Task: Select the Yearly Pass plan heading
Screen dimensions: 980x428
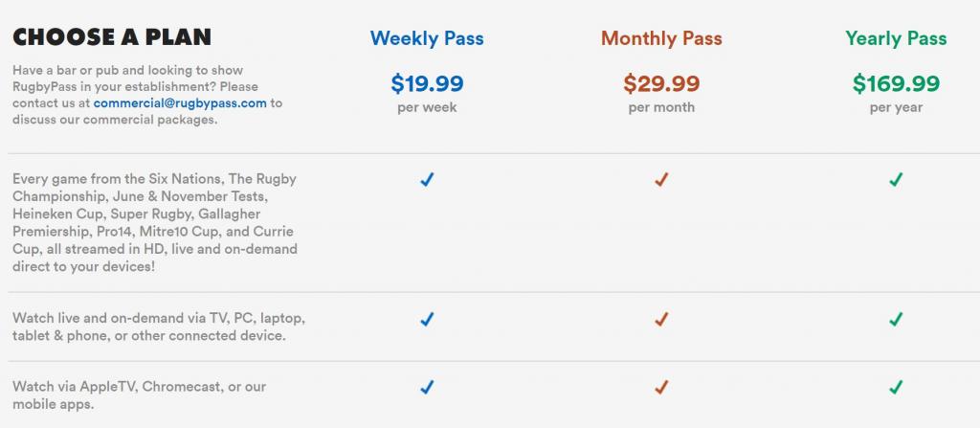Action: click(x=896, y=38)
